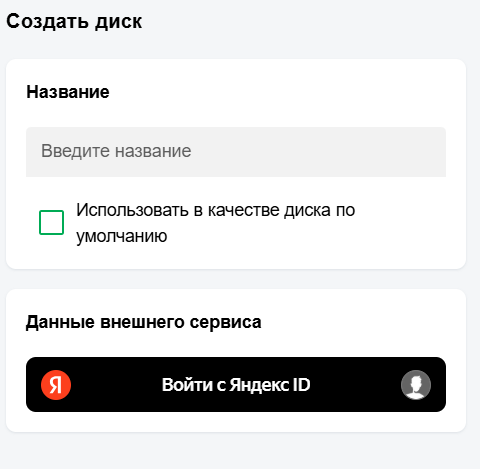Click the "Войти с Яндекс ID" button
This screenshot has width=480, height=469.
[236, 384]
